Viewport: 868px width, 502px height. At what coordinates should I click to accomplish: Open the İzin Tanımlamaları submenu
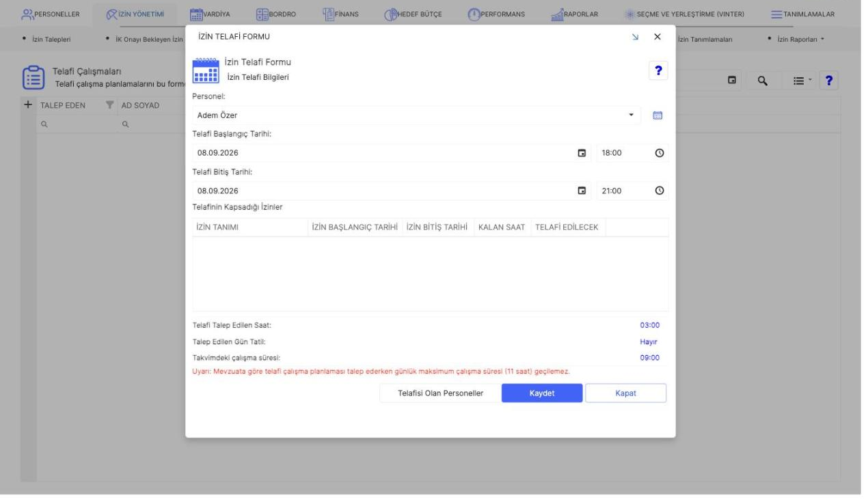point(704,39)
